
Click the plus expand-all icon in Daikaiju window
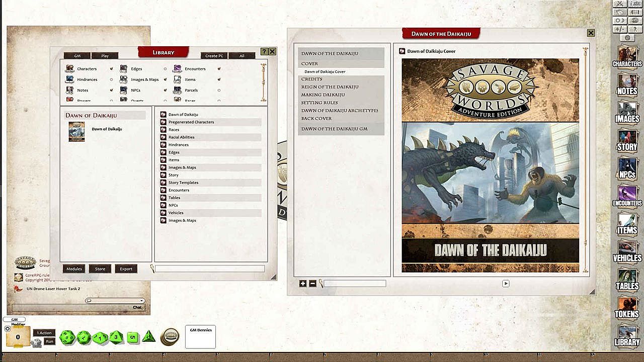[x=303, y=284]
